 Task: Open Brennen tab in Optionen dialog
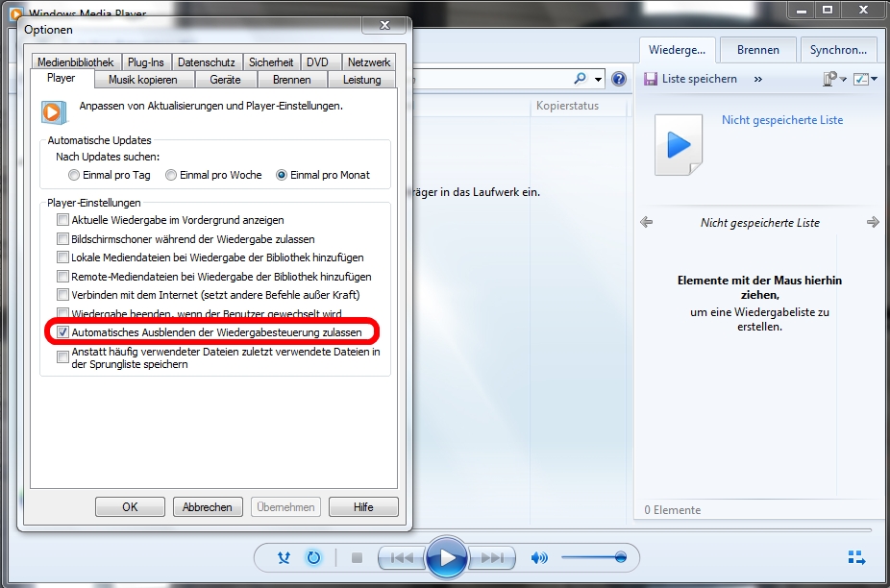pos(292,80)
